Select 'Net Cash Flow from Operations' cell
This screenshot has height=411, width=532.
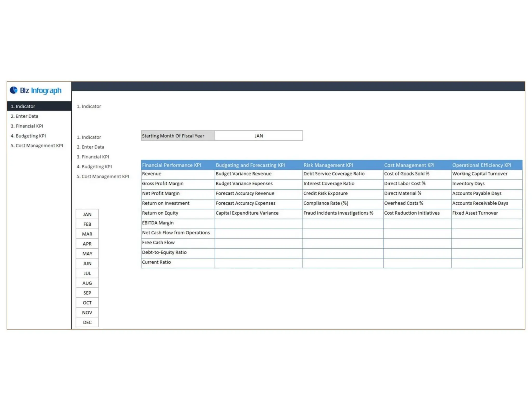[x=178, y=233]
